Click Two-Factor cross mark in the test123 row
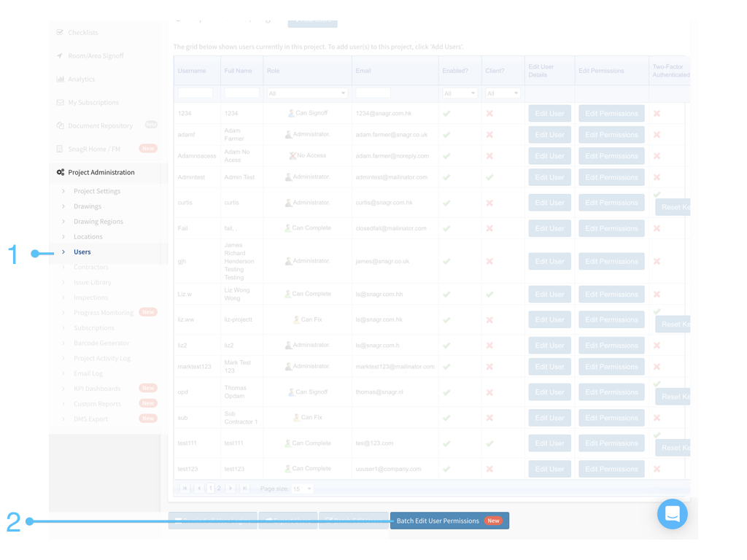The height and width of the screenshot is (560, 747). click(x=657, y=469)
